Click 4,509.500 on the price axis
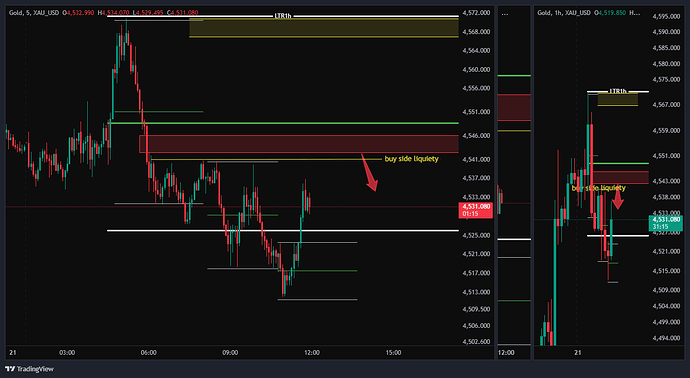 click(476, 309)
